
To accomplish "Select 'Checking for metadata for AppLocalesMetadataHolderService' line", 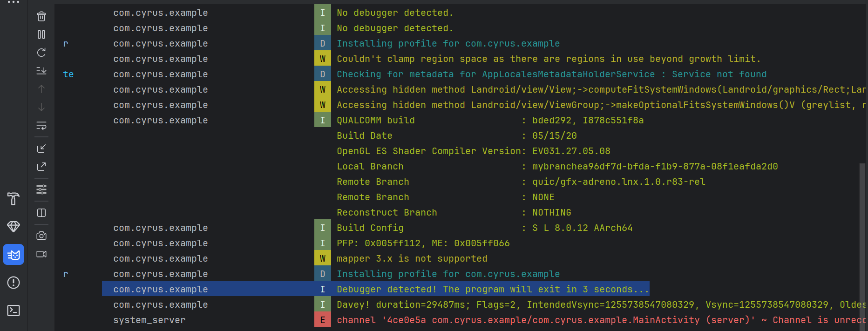I will point(551,74).
